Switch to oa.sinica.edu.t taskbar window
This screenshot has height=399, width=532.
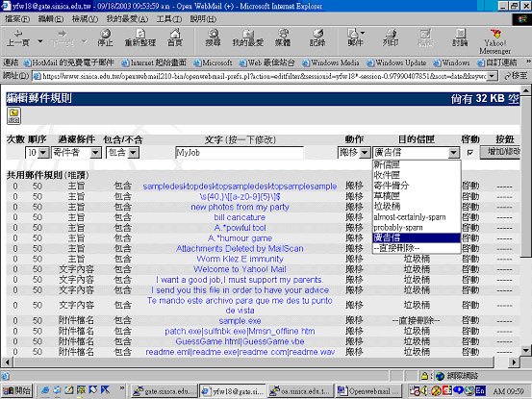pos(300,391)
